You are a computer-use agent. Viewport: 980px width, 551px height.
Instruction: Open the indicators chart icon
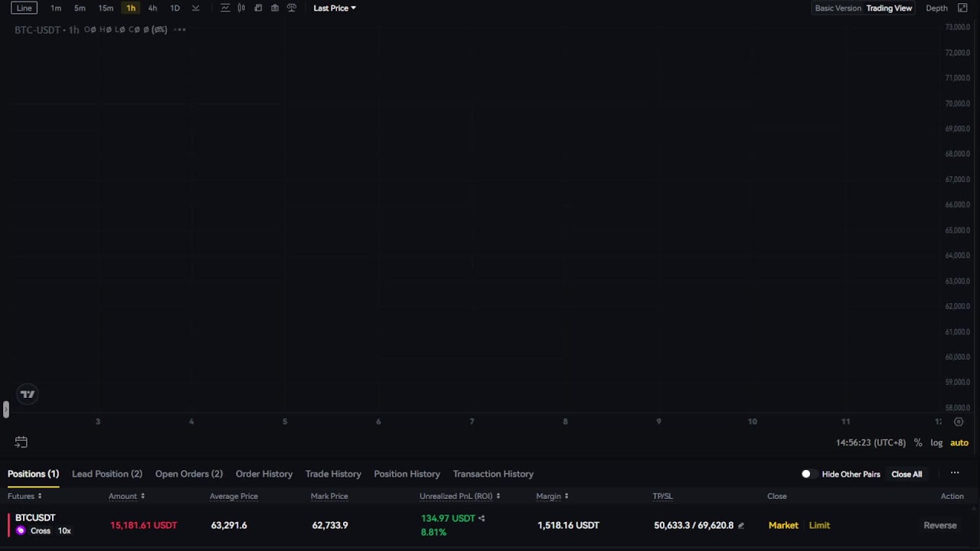pyautogui.click(x=225, y=8)
